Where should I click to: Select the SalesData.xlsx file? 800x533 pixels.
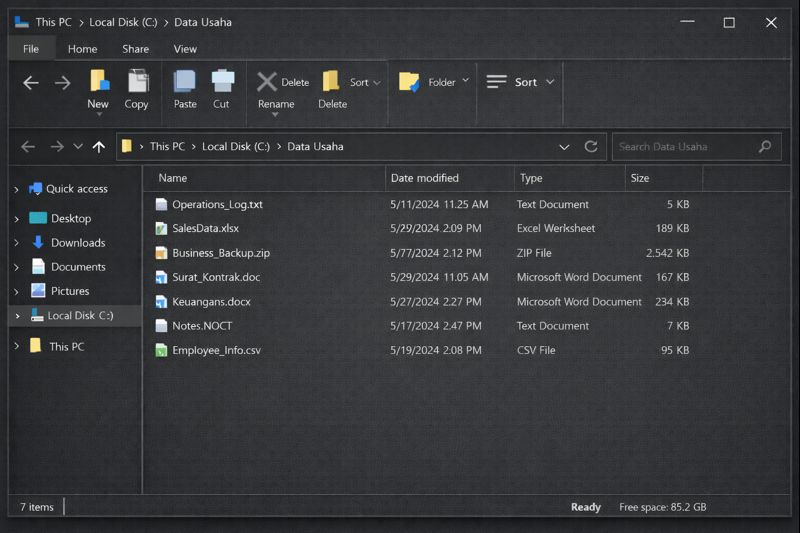[205, 229]
